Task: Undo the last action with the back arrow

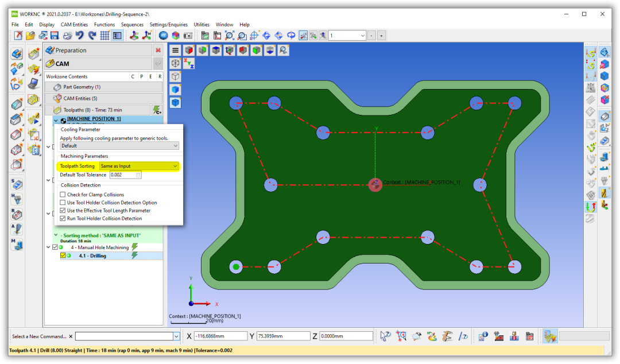Action: [x=79, y=36]
